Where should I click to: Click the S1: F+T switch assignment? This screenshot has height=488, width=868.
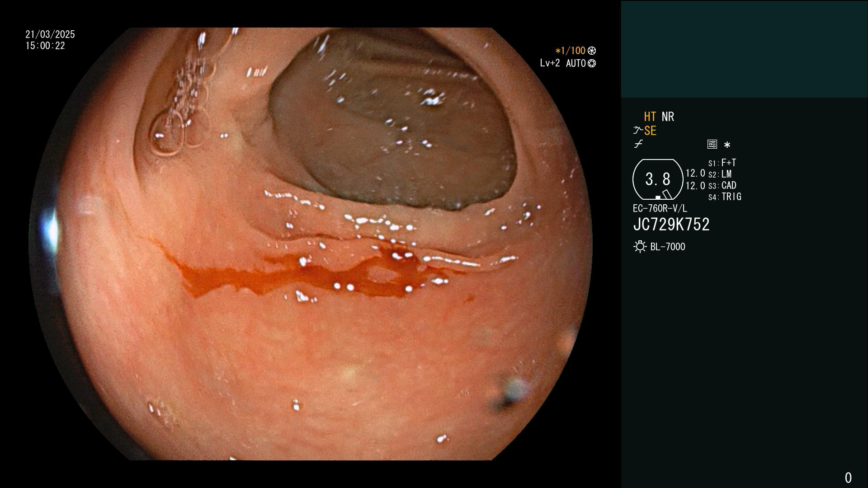722,163
